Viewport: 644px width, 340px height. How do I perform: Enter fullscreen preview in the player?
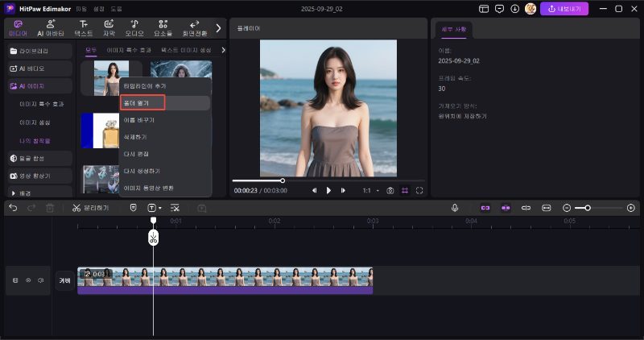(419, 190)
